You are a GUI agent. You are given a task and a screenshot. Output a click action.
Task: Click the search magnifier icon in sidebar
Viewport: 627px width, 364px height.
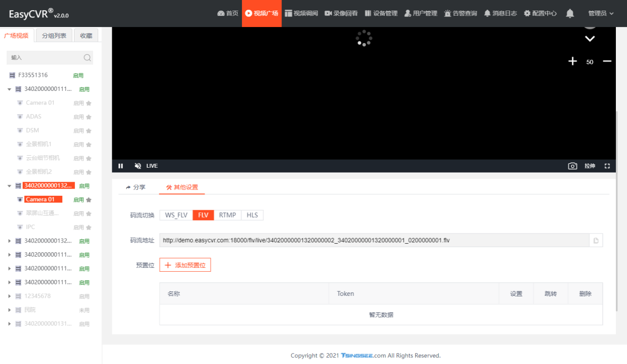(x=87, y=58)
